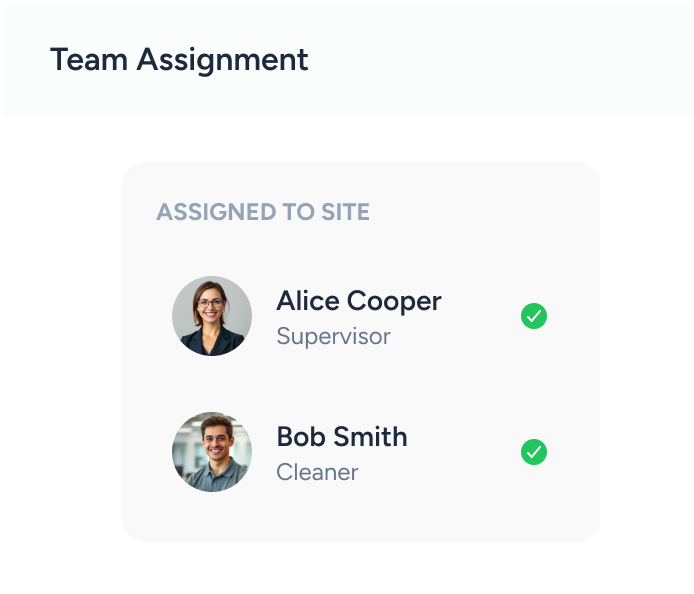This screenshot has height=594, width=694.
Task: Click empty header area right of Team Assignment
Action: [500, 60]
